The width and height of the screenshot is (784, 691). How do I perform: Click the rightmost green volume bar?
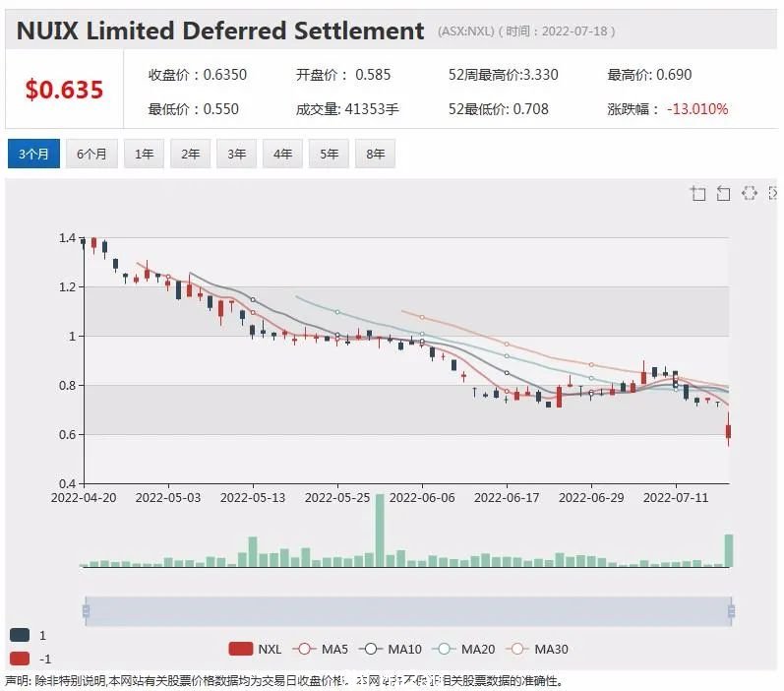tap(729, 550)
